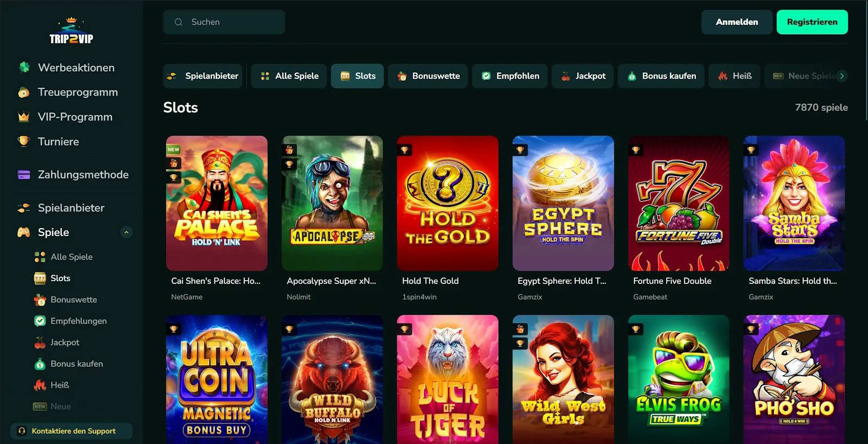The image size is (868, 444).
Task: Open Werbeaktionen via its clover icon
Action: pyautogui.click(x=24, y=67)
